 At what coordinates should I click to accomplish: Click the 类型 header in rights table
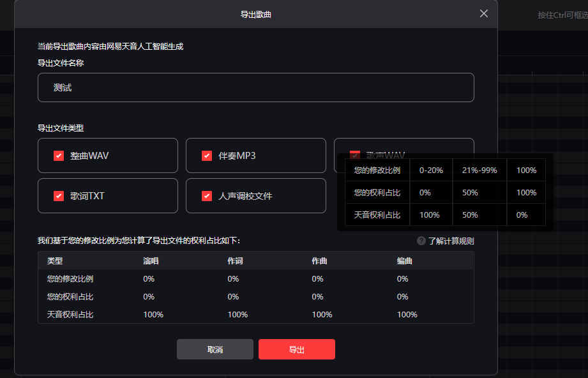point(56,261)
